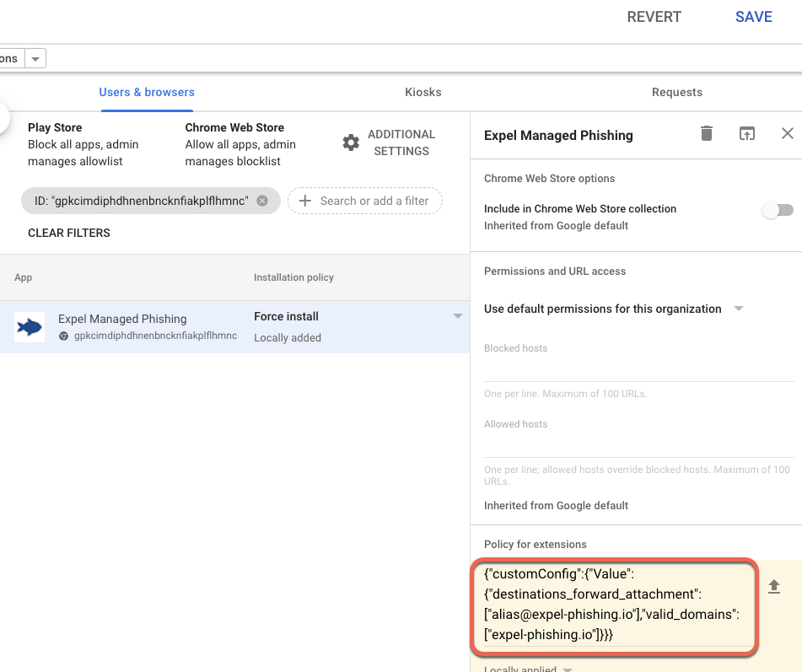The width and height of the screenshot is (802, 672).
Task: Open the app details pop-out icon
Action: pos(746,133)
